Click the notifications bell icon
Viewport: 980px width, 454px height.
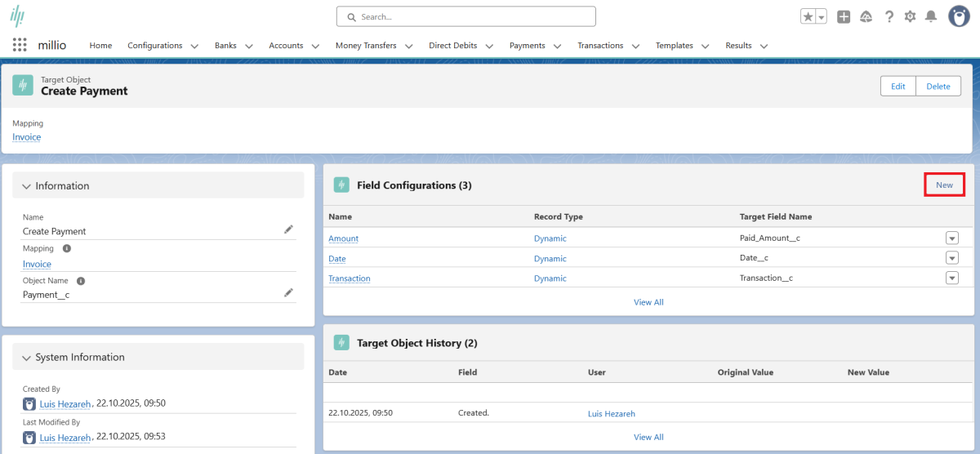(930, 16)
